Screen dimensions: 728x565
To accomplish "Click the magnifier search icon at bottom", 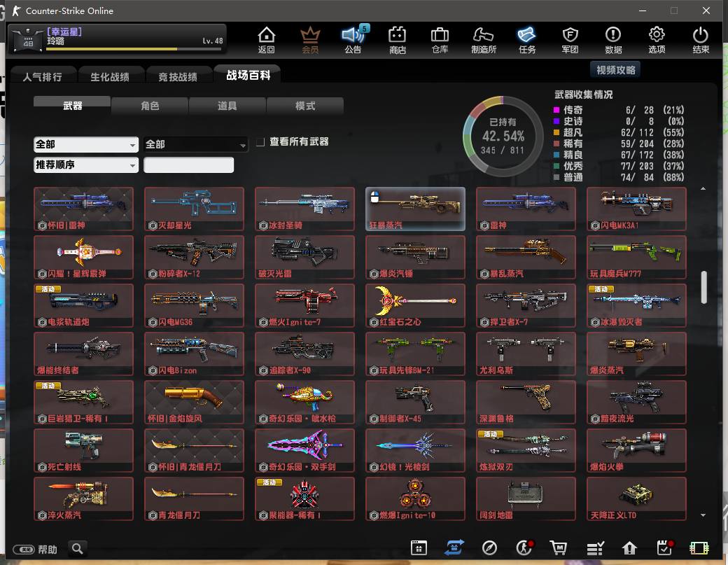I will click(x=78, y=549).
